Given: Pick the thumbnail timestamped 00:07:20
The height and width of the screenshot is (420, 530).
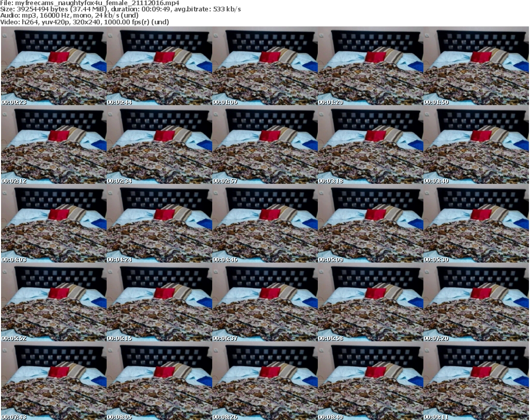Looking at the screenshot, I should pyautogui.click(x=476, y=302).
